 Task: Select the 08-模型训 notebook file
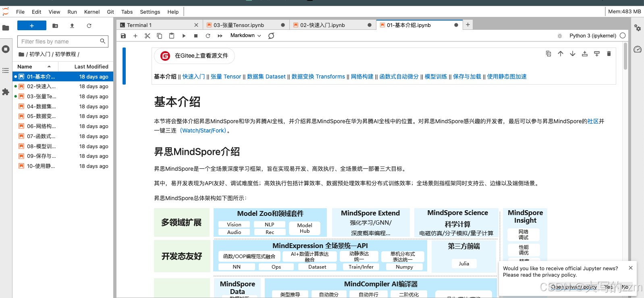tap(63, 146)
